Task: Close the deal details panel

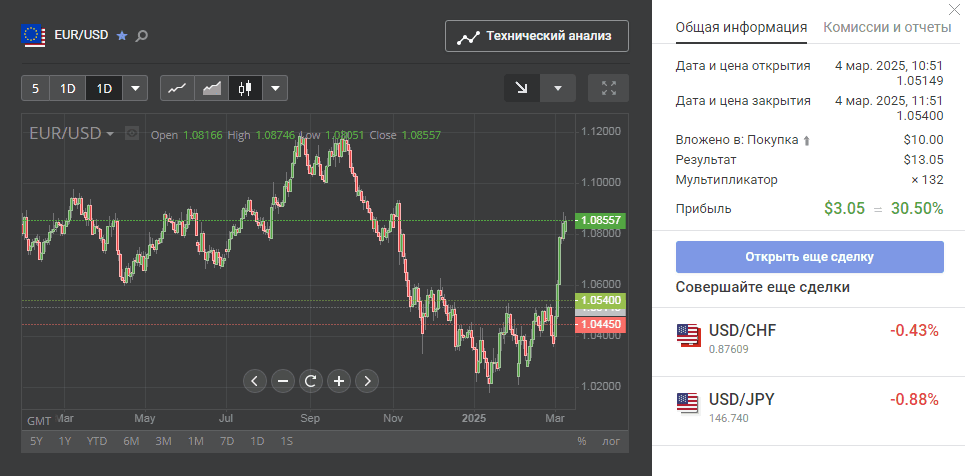Action: pyautogui.click(x=956, y=9)
